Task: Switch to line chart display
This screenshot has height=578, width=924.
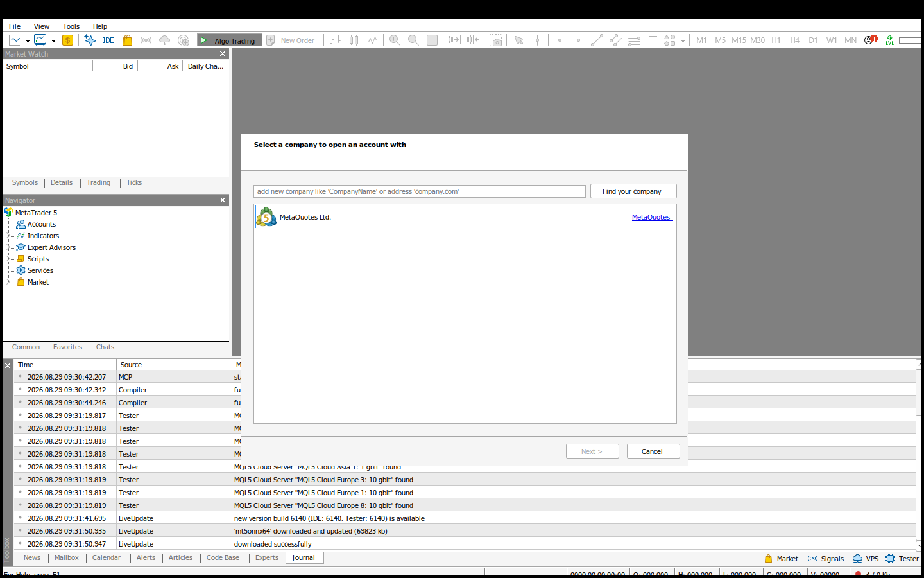Action: [372, 40]
